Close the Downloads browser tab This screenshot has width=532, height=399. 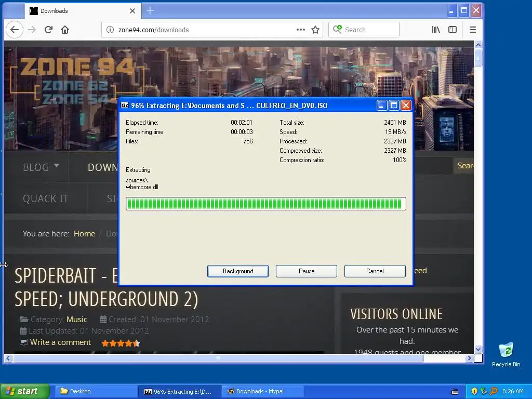[132, 11]
